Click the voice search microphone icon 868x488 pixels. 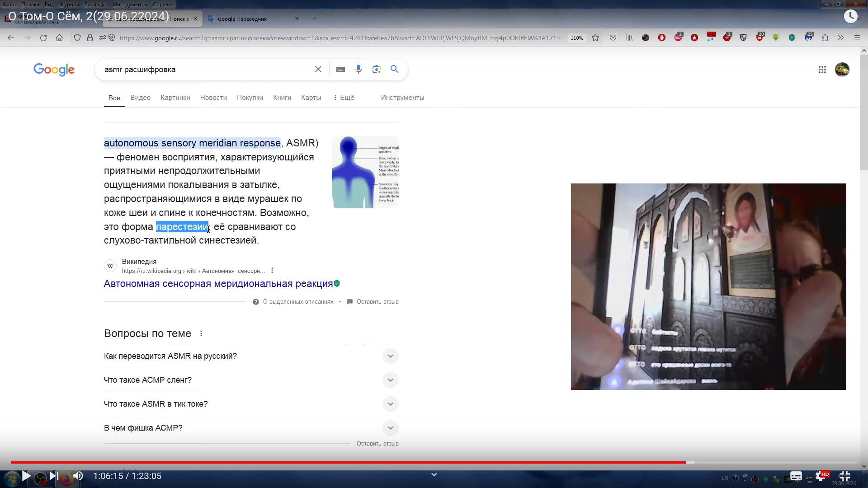[358, 69]
